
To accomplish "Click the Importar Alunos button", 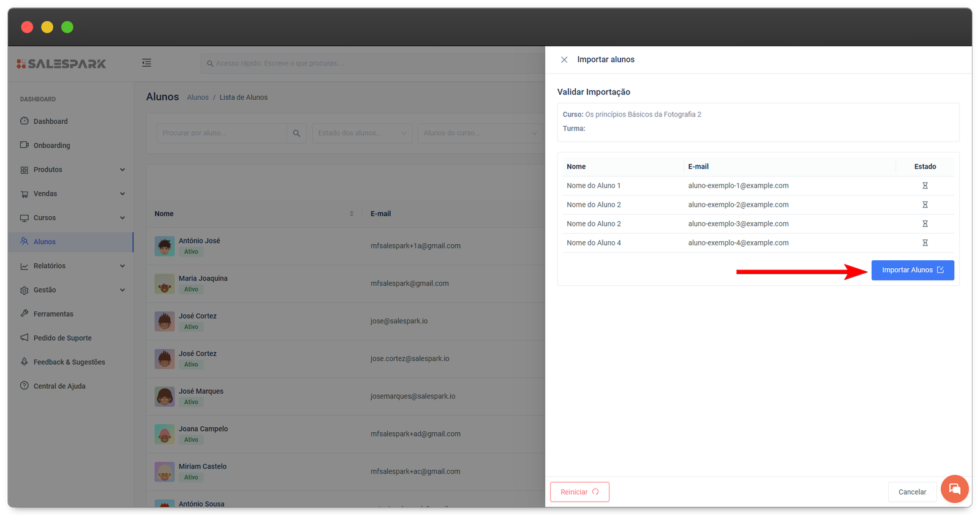I will tap(912, 270).
